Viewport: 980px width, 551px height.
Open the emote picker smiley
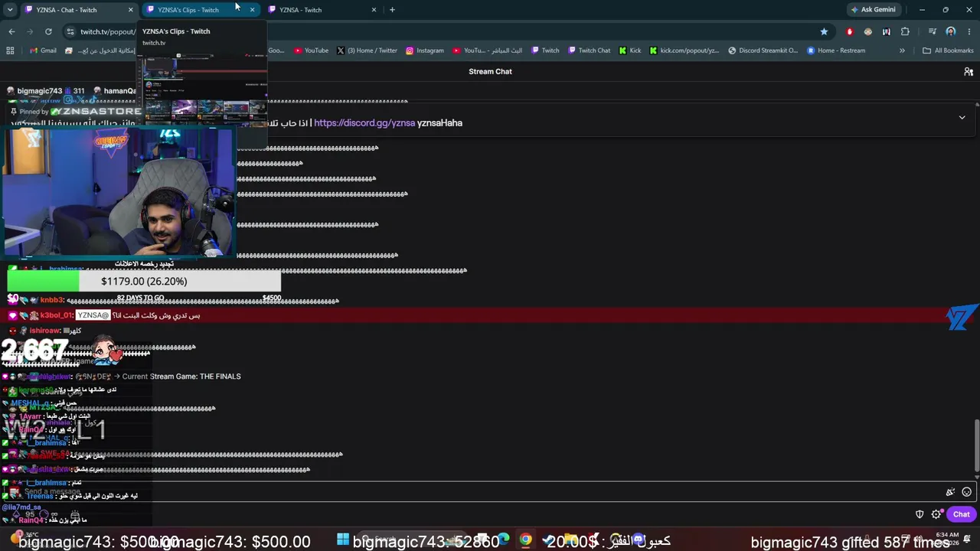966,492
